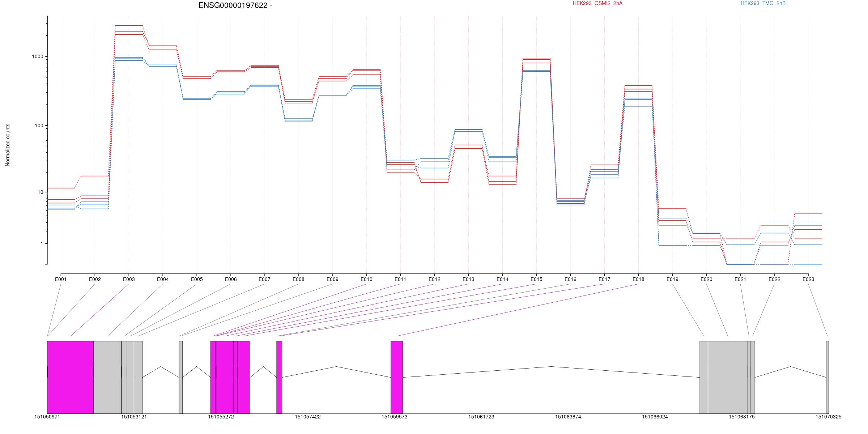Click the Normalized counts axis label

pyautogui.click(x=8, y=145)
